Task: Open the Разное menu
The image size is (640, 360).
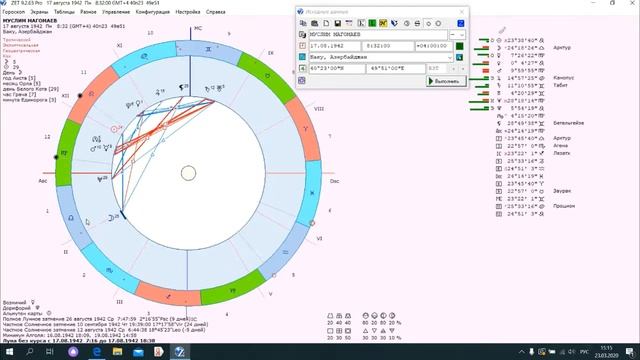Action: pos(88,12)
